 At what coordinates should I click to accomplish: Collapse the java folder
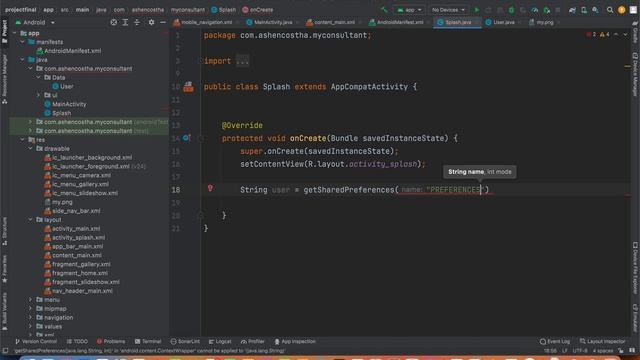[x=22, y=60]
